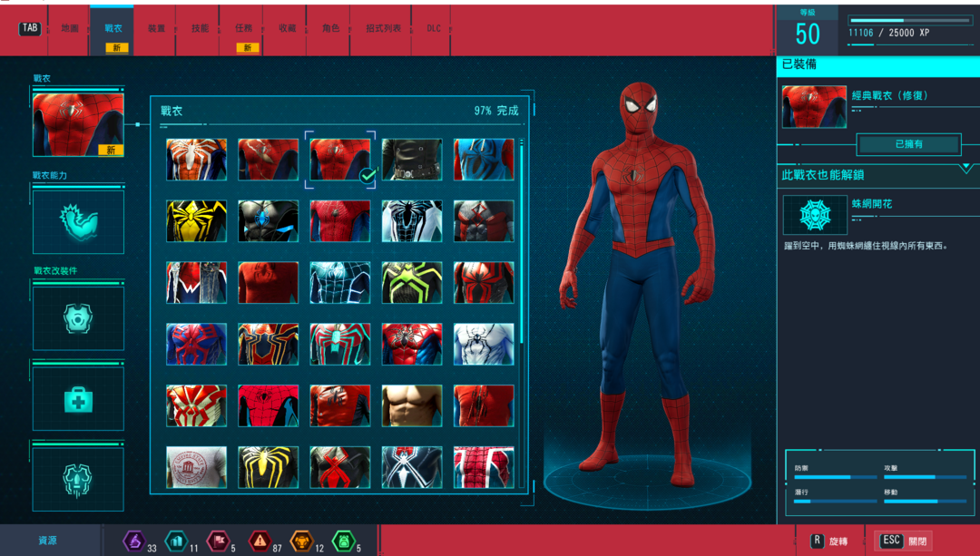Select the suit slot thumbnail marked 新
980x556 pixels.
tap(78, 124)
